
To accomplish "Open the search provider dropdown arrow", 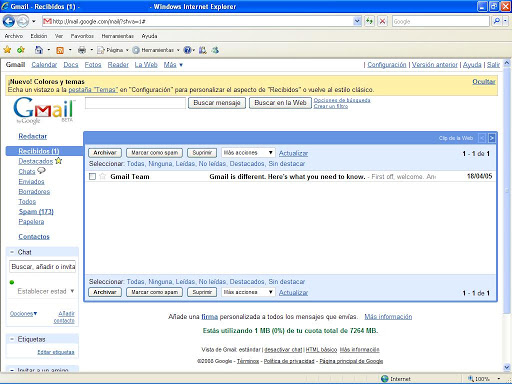I will [x=505, y=21].
